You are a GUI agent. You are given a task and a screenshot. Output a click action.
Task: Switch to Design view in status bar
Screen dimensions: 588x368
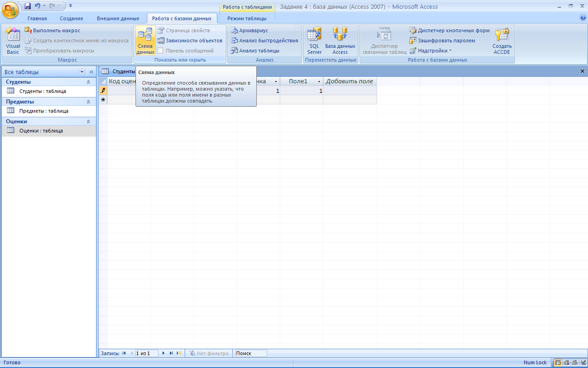click(x=583, y=362)
